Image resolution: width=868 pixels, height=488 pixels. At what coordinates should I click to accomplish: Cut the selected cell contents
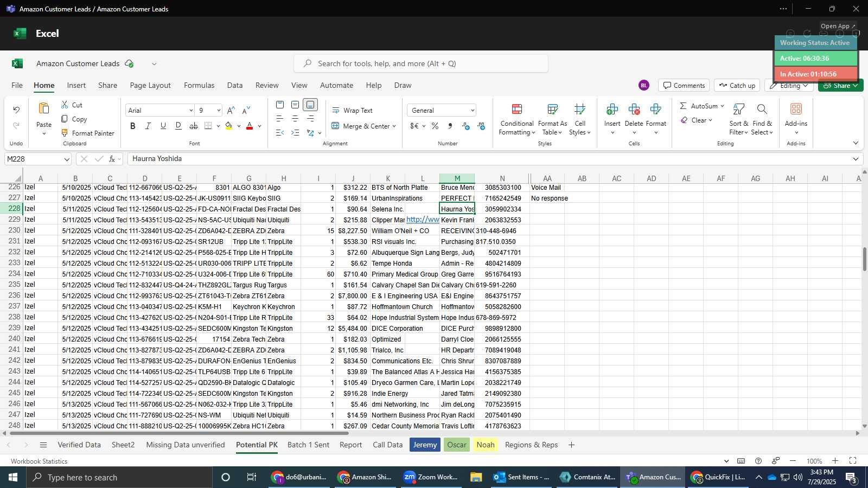click(x=72, y=105)
